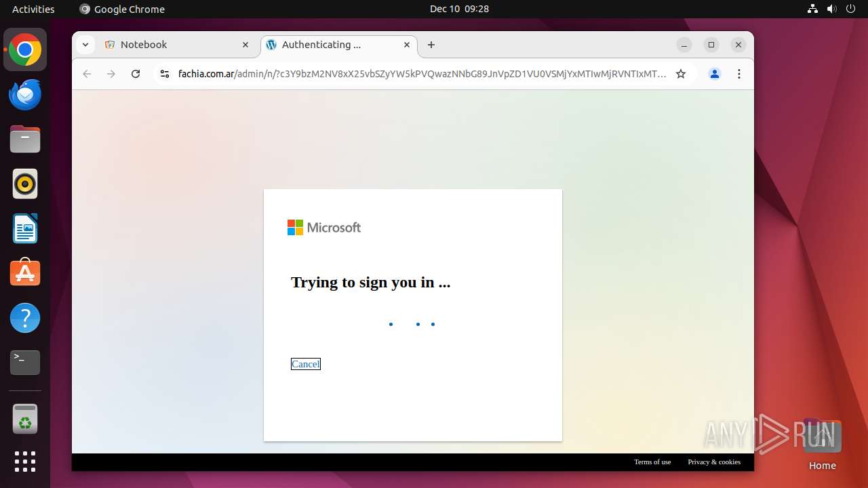Viewport: 868px width, 488px height.
Task: Click the Home folder desktop icon
Action: point(822,445)
